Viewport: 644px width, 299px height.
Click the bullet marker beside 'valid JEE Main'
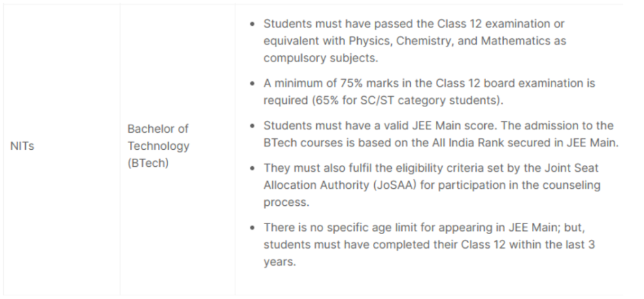pyautogui.click(x=253, y=127)
